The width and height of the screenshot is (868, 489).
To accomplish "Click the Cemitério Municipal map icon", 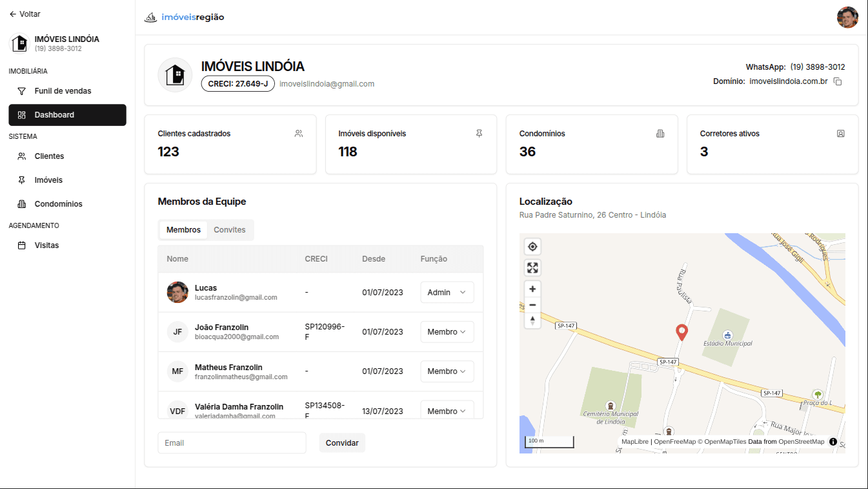I will coord(611,405).
